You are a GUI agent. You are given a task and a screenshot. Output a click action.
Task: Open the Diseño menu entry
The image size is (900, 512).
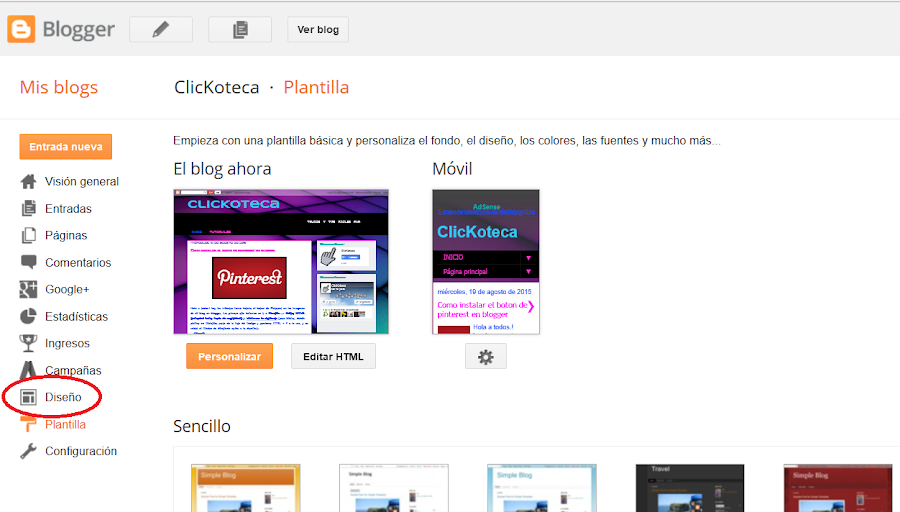point(63,397)
